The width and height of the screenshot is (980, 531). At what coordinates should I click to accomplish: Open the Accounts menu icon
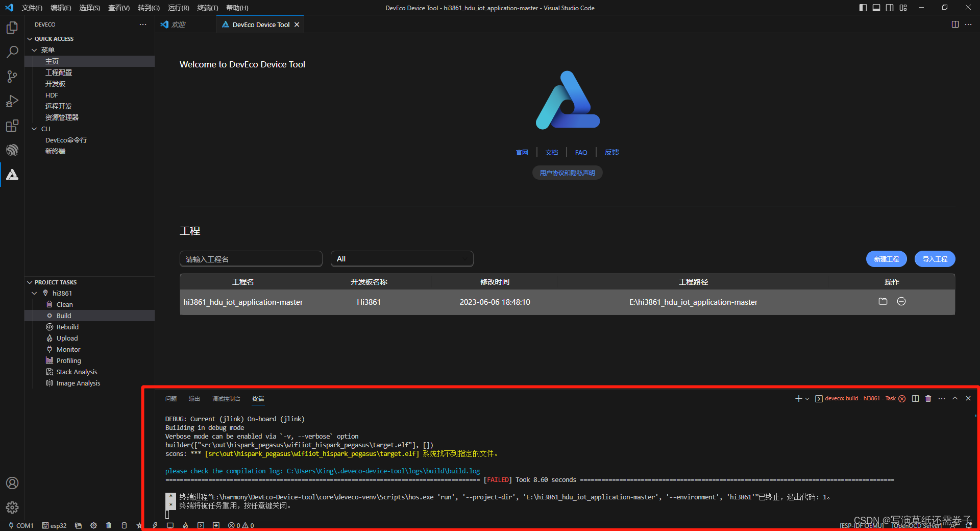[x=12, y=483]
